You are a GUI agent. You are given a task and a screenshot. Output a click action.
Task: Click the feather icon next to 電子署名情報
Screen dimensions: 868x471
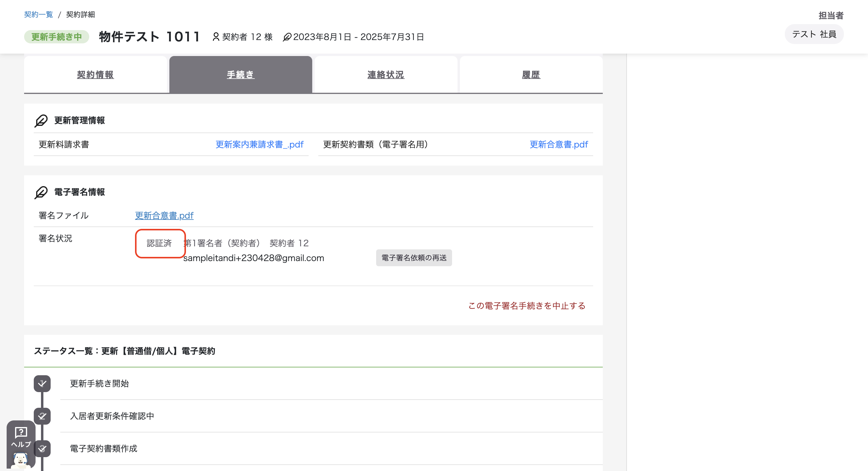41,192
